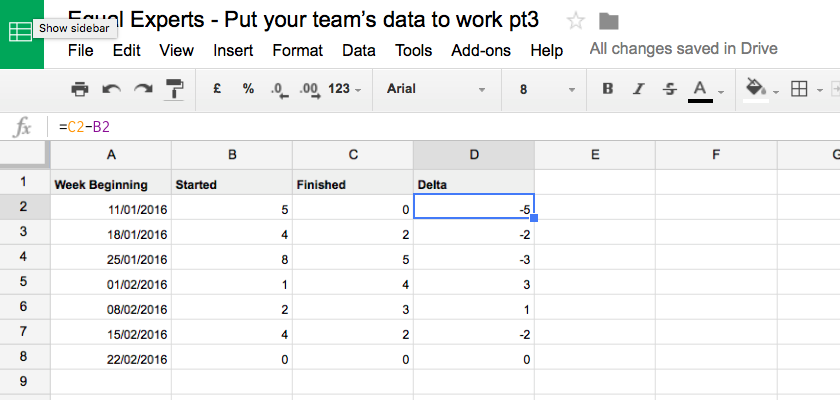
Task: Open the Data menu
Action: pos(358,51)
